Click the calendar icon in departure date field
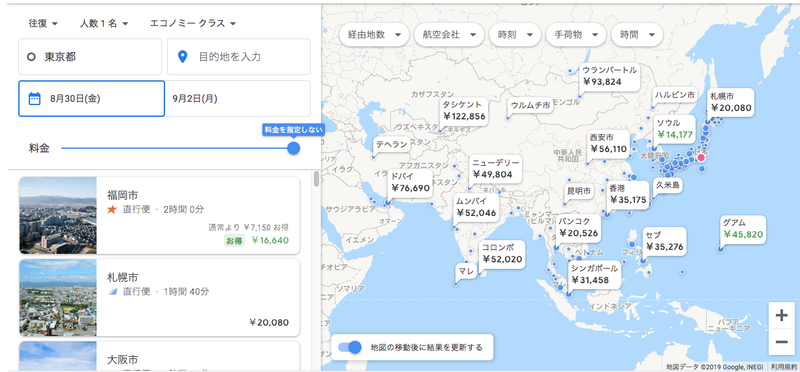This screenshot has height=372, width=800. (34, 98)
